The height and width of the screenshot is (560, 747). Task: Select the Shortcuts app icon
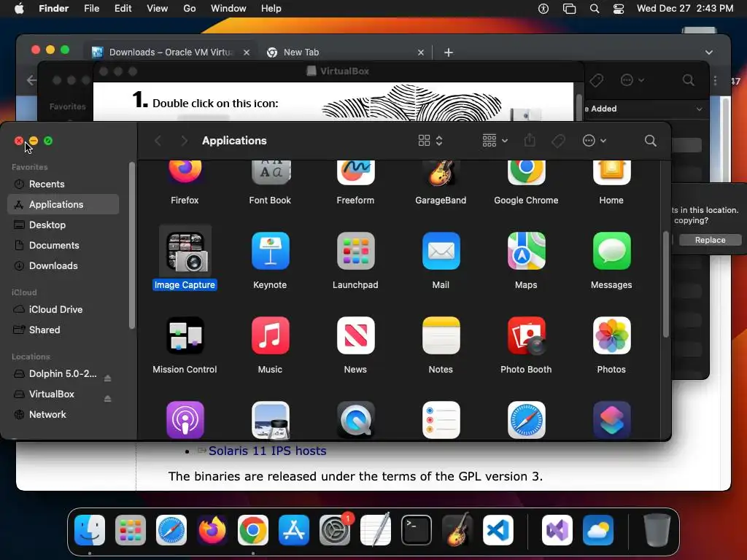[611, 420]
